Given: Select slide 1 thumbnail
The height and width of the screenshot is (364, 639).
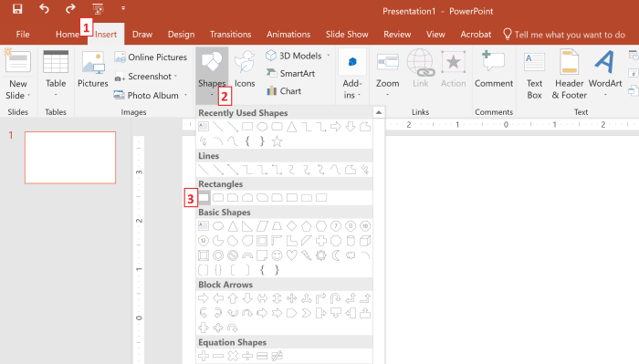Looking at the screenshot, I should (x=70, y=157).
